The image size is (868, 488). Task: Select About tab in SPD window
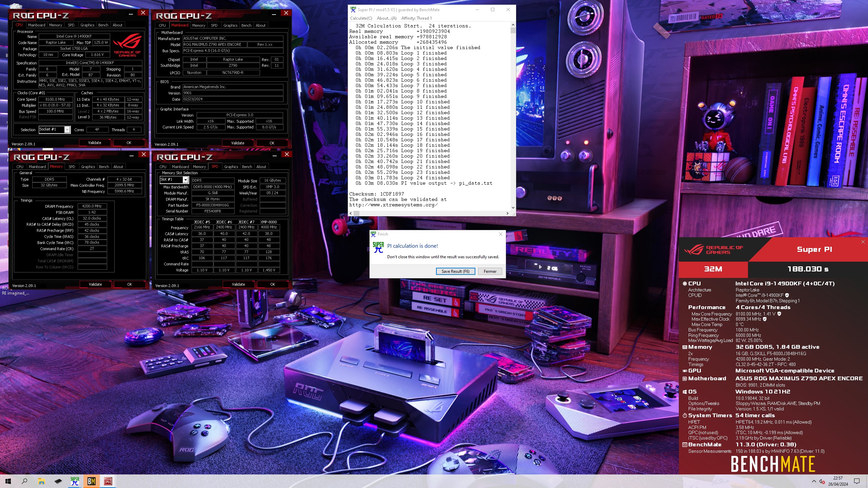261,167
